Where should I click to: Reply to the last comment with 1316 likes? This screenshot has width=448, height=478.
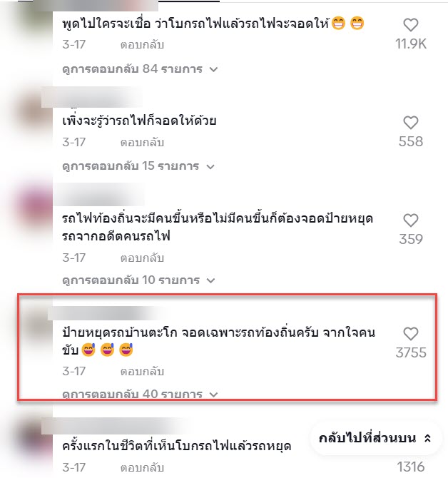tap(142, 467)
